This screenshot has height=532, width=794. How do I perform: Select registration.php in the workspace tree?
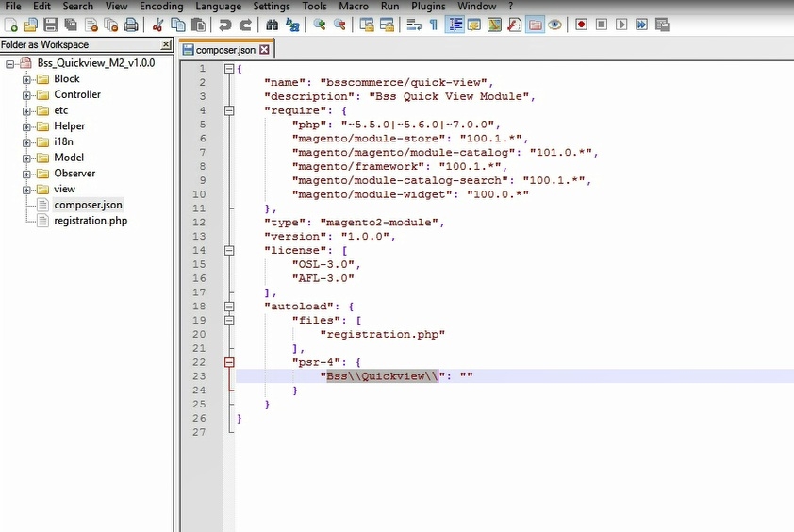(x=91, y=221)
